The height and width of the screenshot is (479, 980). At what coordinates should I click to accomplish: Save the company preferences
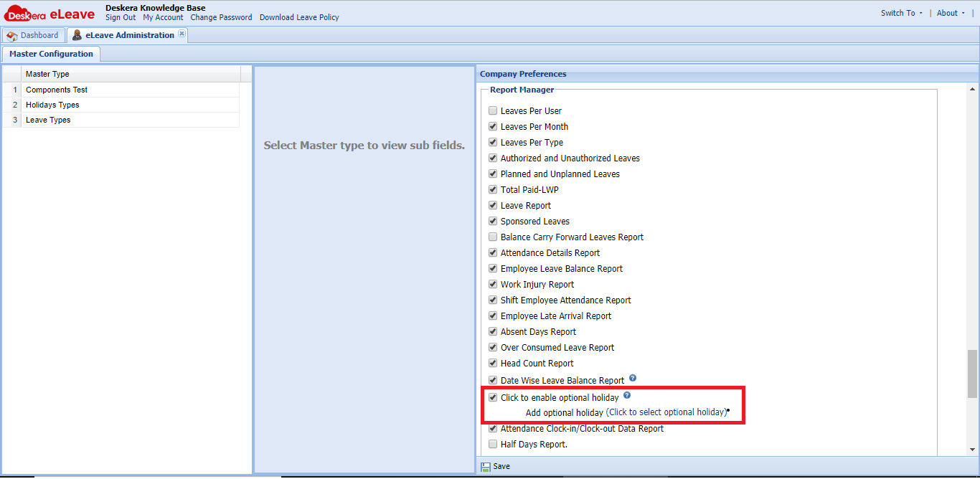(496, 466)
